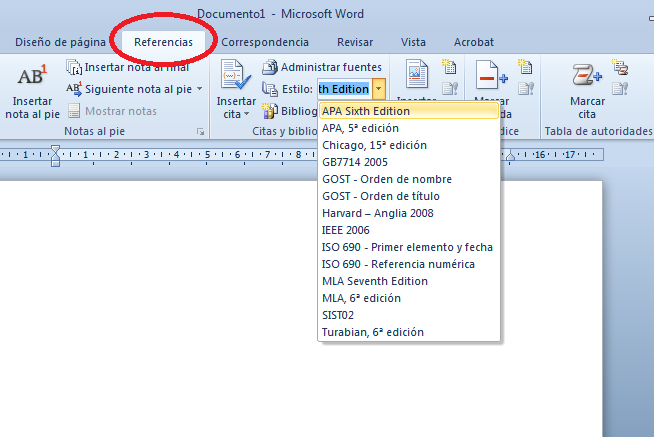Select GOST - Orden de nombre

tap(409, 179)
